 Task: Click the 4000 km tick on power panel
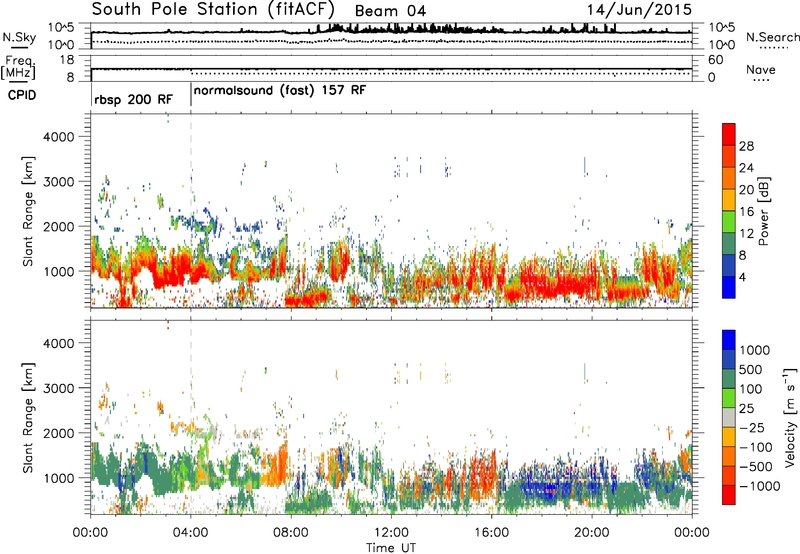[x=58, y=137]
